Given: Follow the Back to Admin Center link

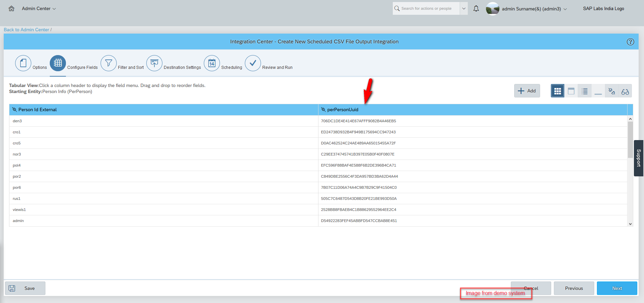Looking at the screenshot, I should coord(27,30).
